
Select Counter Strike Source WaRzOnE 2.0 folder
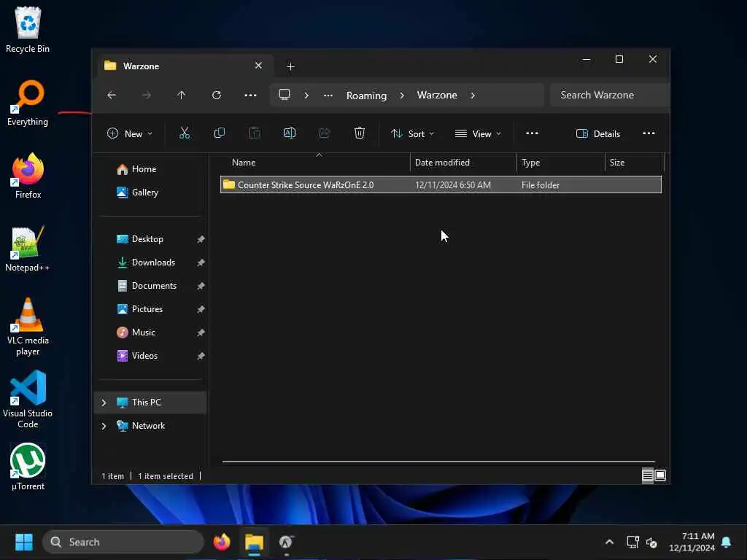pos(441,184)
